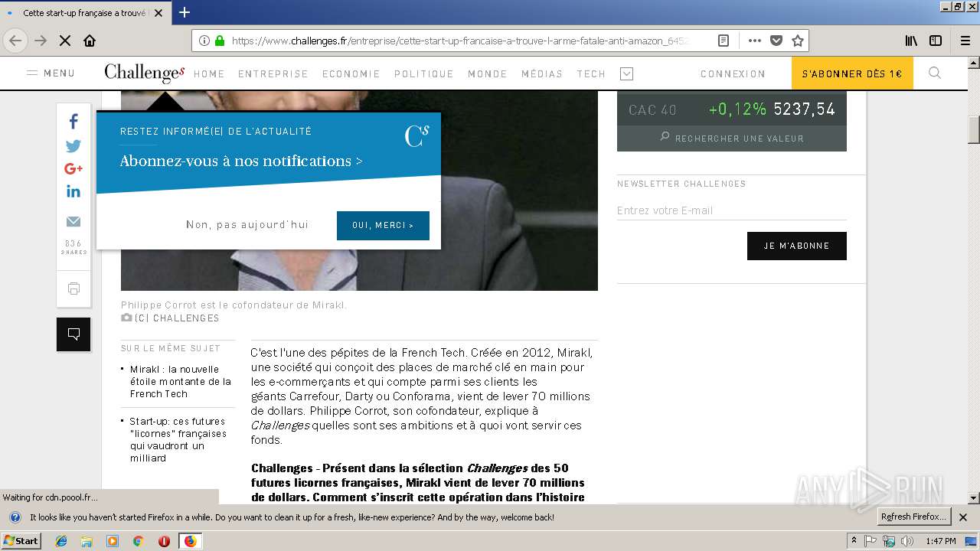Stop page loading with the X button

(x=65, y=41)
